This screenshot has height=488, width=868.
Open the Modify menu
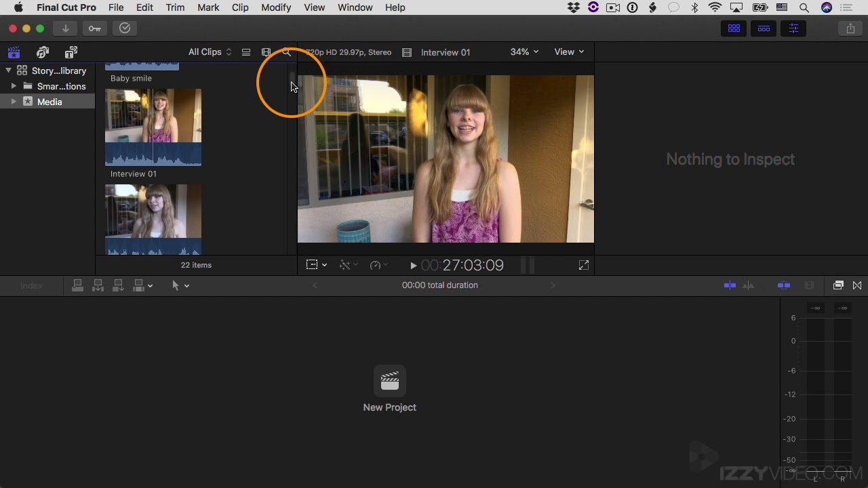pyautogui.click(x=276, y=7)
